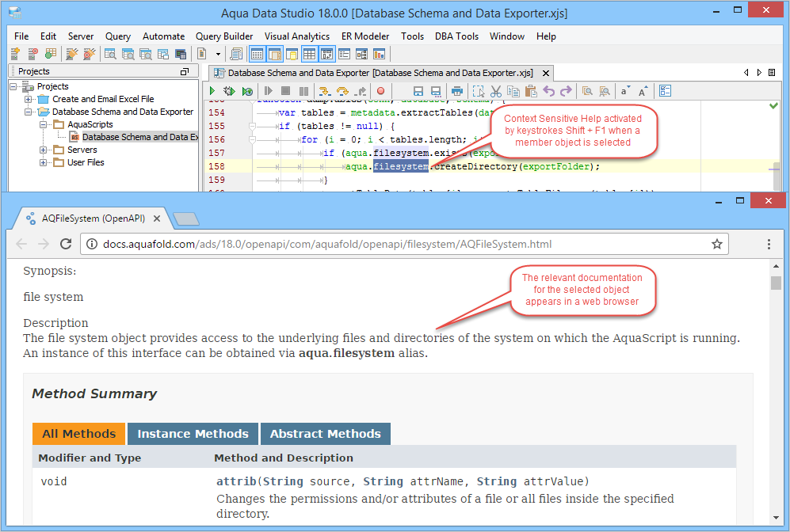Click the Debug script bug icon
The width and height of the screenshot is (790, 532).
[229, 91]
